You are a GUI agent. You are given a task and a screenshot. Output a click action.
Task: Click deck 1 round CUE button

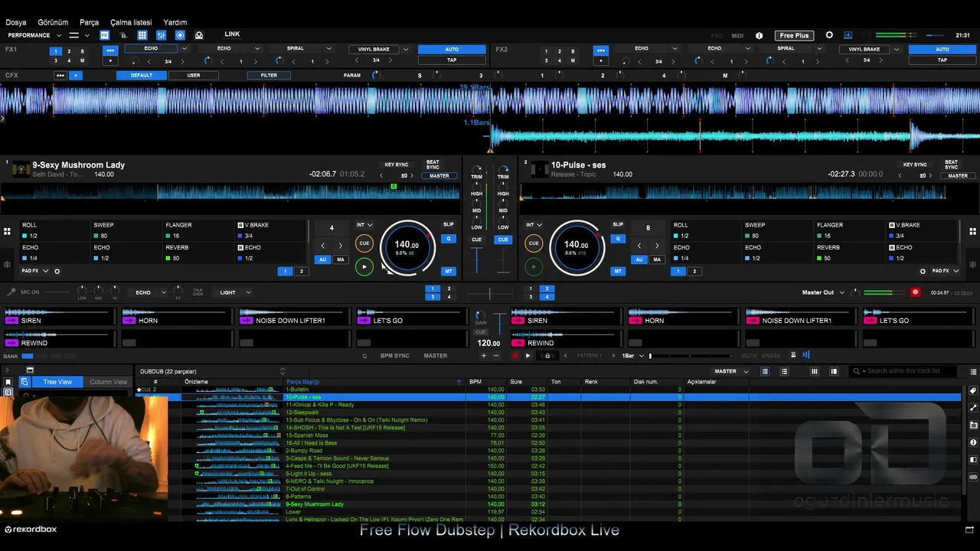364,243
